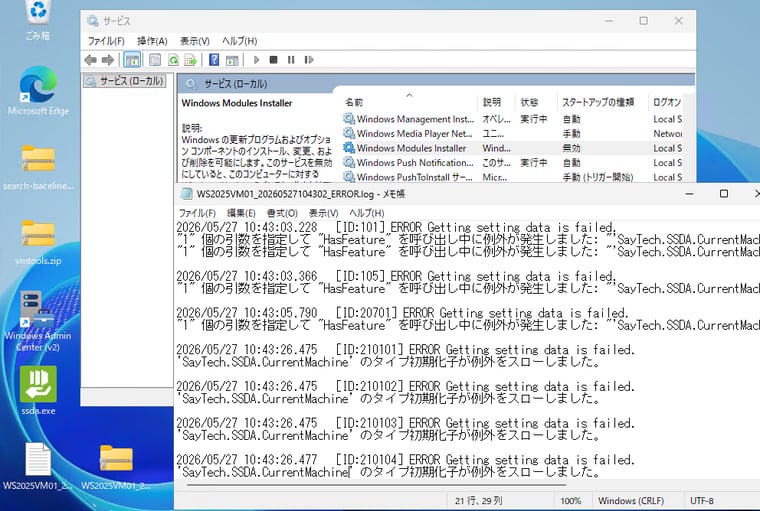Click the Help question-mark icon in Services toolbar
This screenshot has height=511, width=760.
[x=214, y=60]
